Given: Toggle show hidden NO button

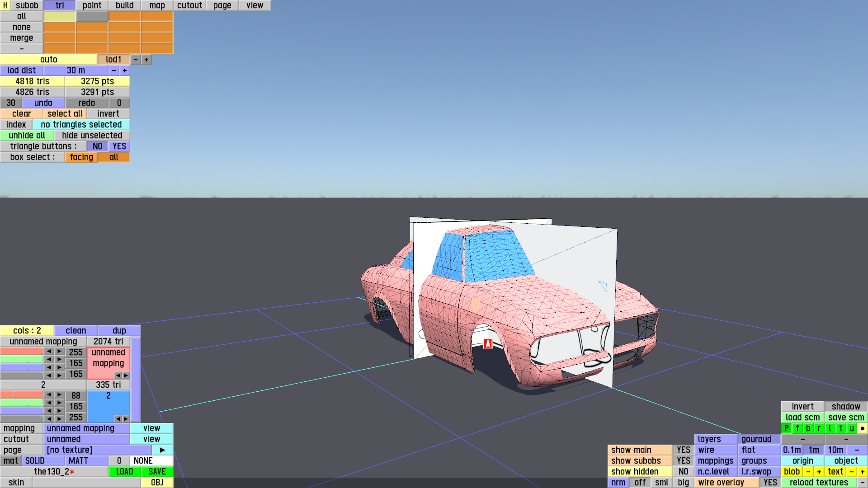Looking at the screenshot, I should pos(683,472).
